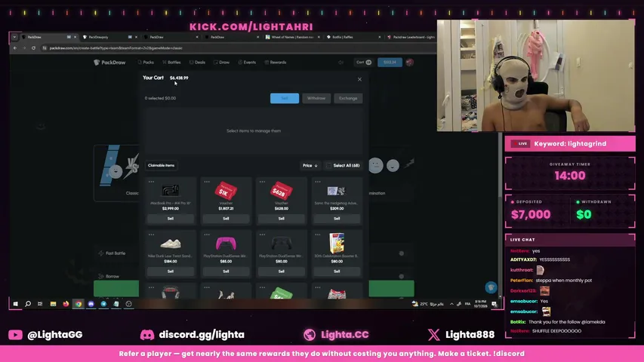Click the browser back arrow
This screenshot has width=644, height=362.
[x=15, y=48]
